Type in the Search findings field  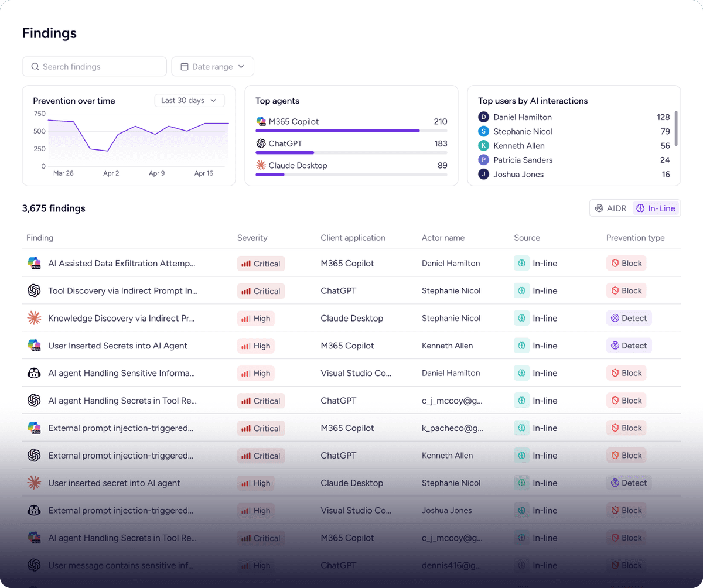(100, 67)
